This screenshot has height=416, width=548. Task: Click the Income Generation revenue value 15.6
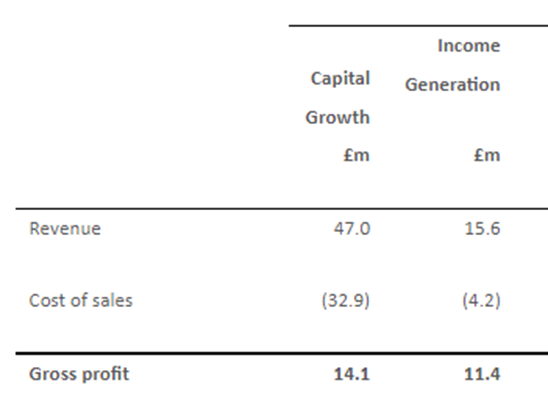(482, 229)
